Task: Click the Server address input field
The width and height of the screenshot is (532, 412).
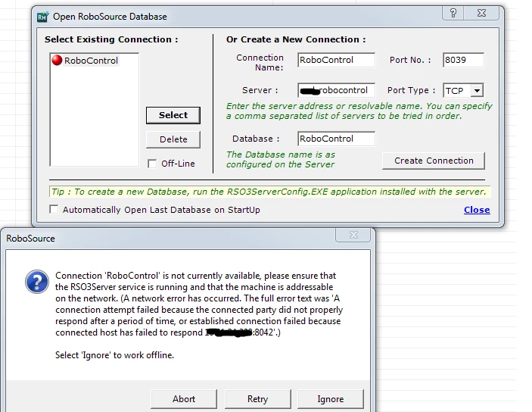Action: [x=336, y=90]
